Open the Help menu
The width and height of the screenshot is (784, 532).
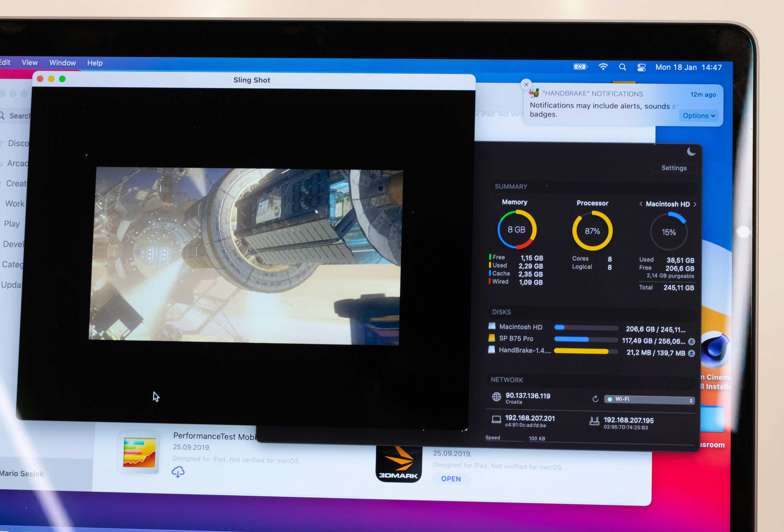point(95,63)
